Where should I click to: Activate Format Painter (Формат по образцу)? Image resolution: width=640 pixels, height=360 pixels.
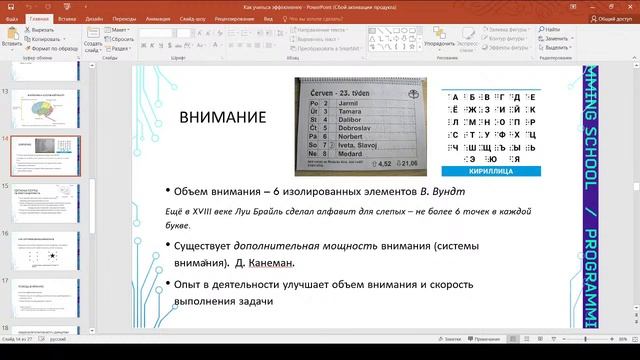click(51, 49)
